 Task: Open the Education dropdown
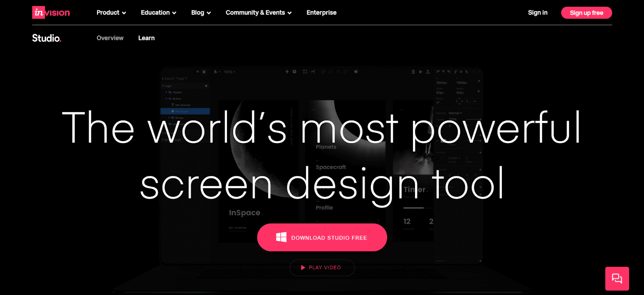click(158, 13)
